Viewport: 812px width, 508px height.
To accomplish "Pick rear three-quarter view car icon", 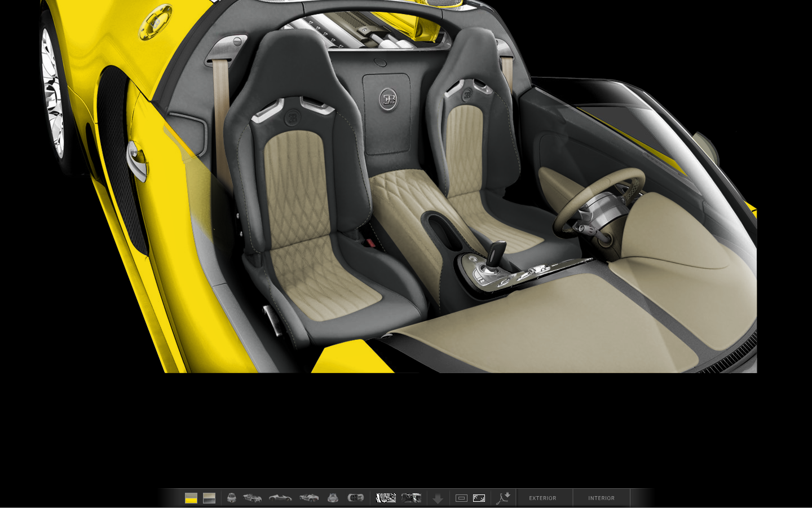I will point(308,498).
